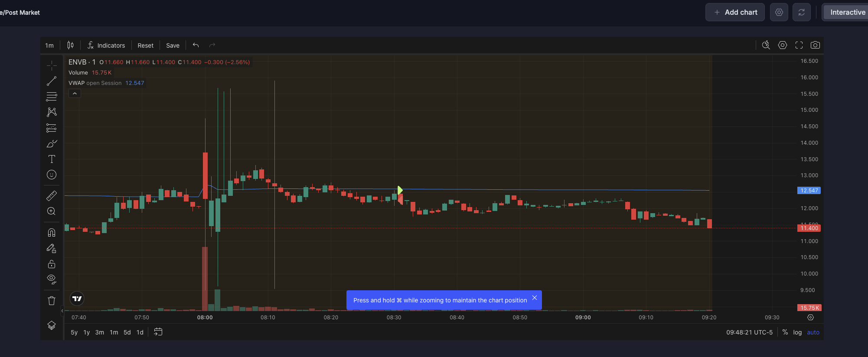Open the candlestick chart style dropdown
The width and height of the screenshot is (868, 357).
click(x=70, y=45)
